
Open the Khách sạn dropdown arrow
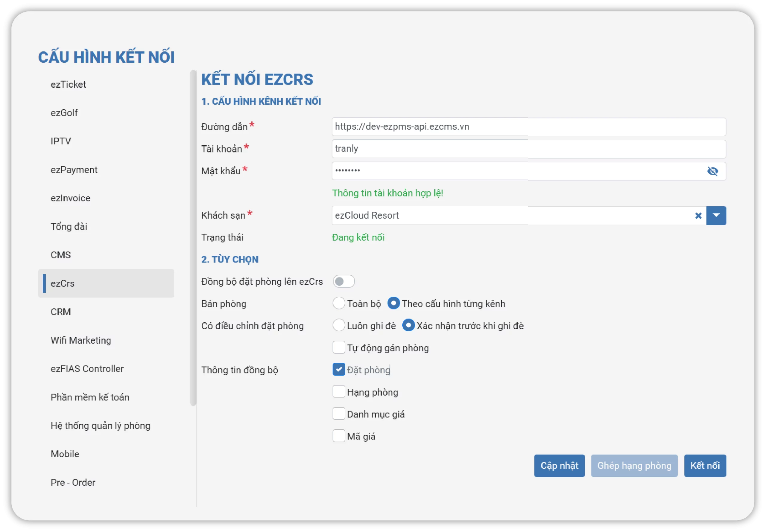(x=716, y=216)
